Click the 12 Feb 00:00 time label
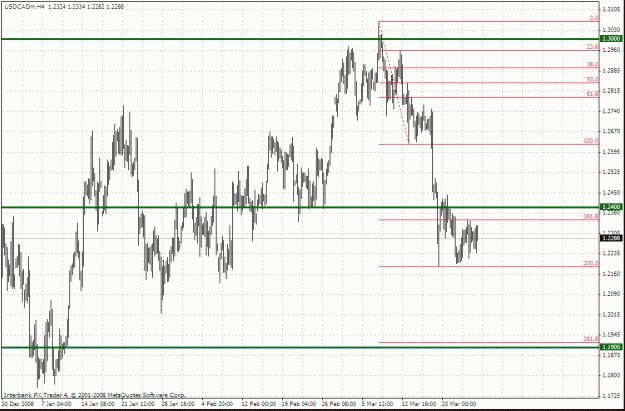625x411 pixels. click(x=257, y=404)
